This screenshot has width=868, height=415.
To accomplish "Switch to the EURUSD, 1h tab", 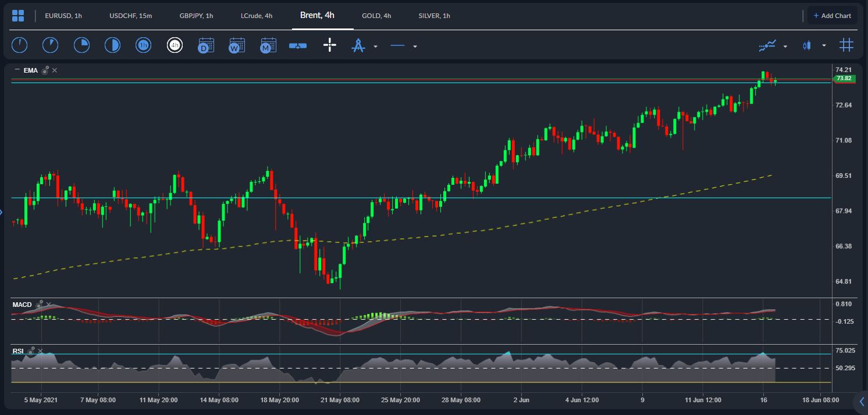I will click(63, 16).
